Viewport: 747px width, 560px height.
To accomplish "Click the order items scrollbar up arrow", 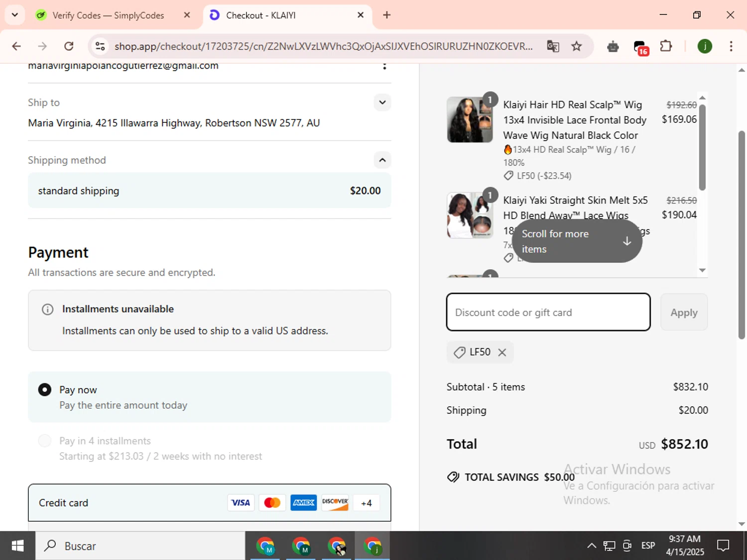I will click(x=702, y=98).
